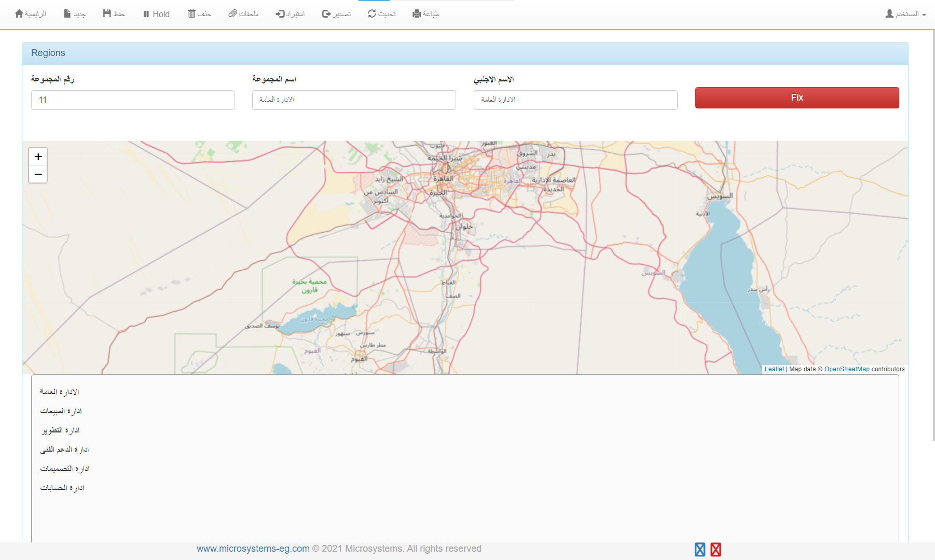Click the blue X icon in footer

coord(700,550)
